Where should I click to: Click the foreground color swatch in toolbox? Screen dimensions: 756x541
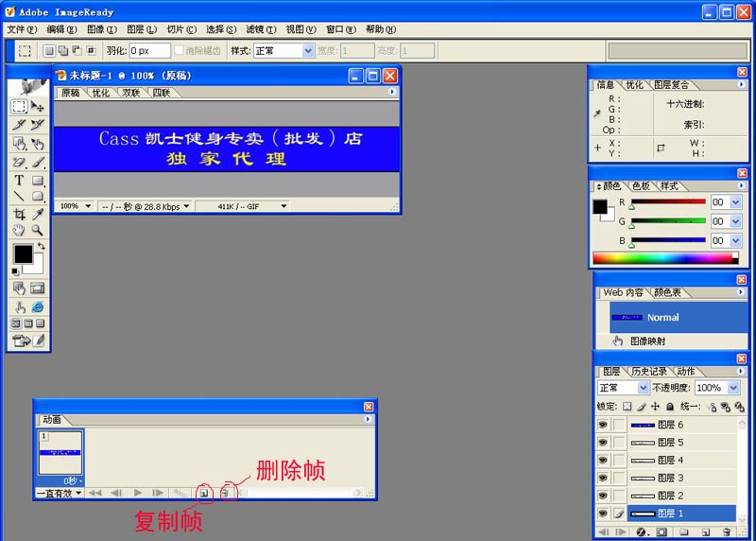coord(23,253)
